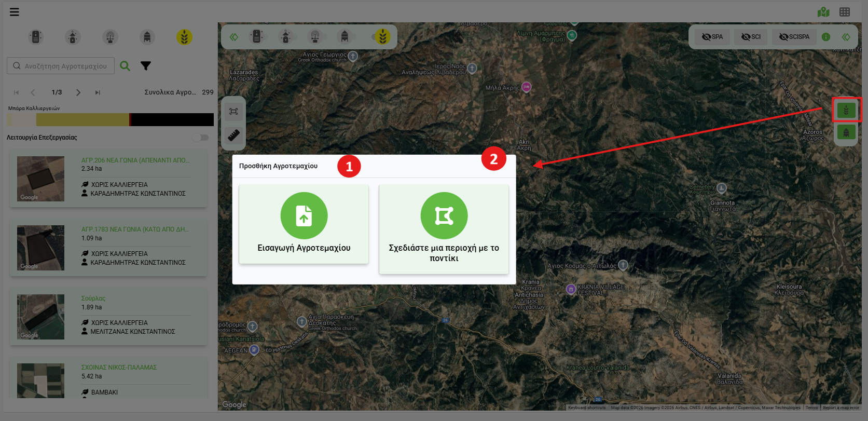Go to next page of parcels
Viewport: 868px width, 421px height.
(78, 92)
